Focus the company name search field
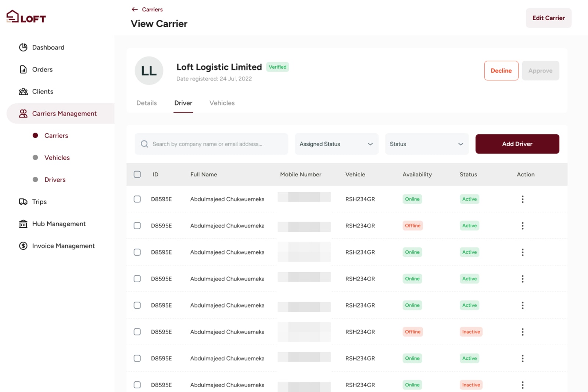 (211, 144)
